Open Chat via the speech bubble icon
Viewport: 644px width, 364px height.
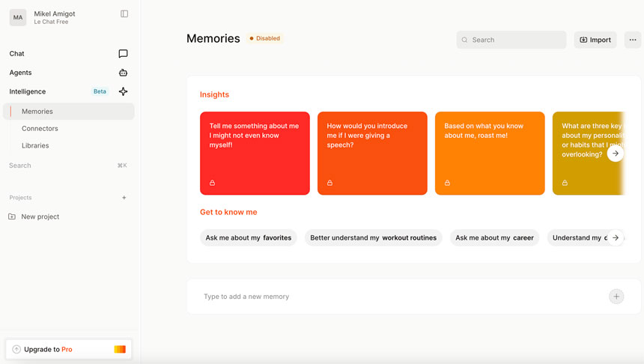(x=123, y=54)
